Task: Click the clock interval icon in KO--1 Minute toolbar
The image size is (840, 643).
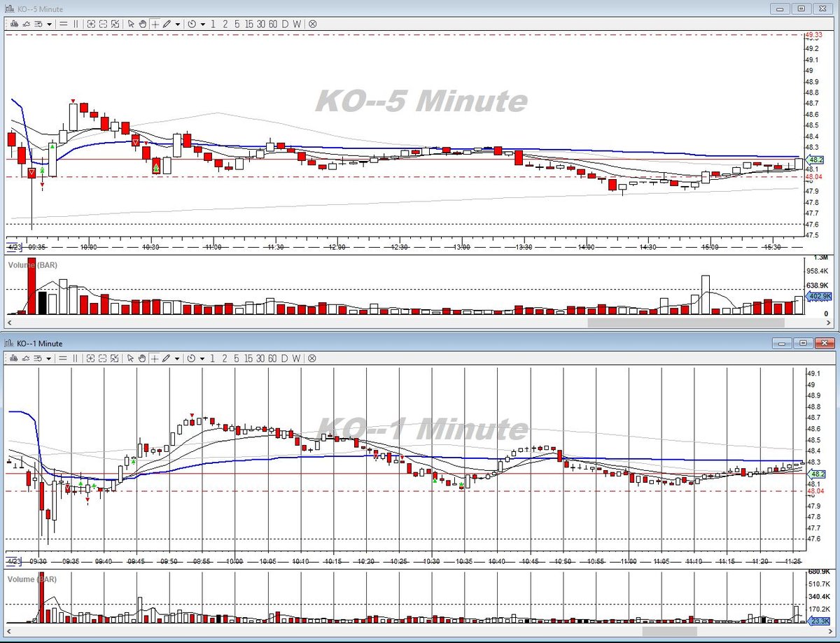Action: pos(192,358)
